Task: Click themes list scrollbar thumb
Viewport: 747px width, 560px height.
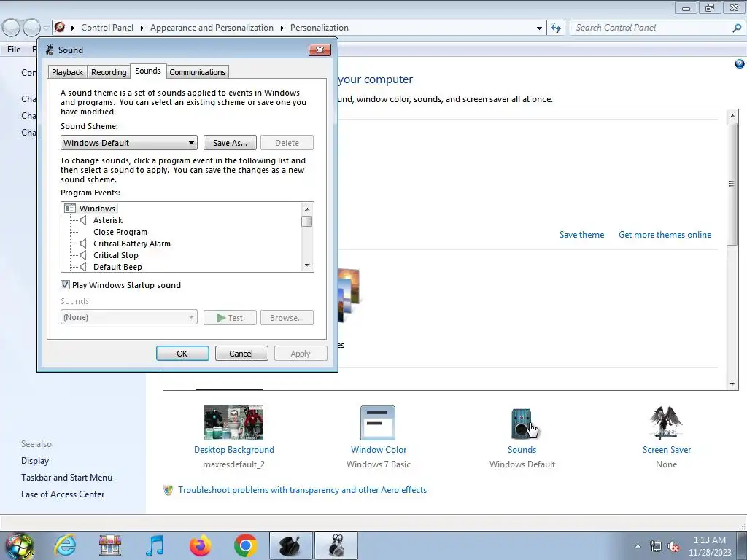Action: (732, 184)
